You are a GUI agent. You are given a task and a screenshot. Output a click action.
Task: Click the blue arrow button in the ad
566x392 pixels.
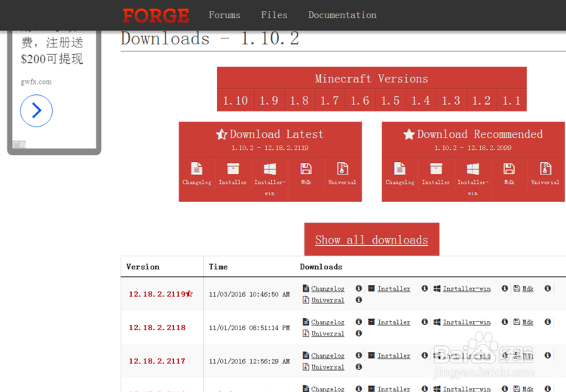[x=36, y=111]
